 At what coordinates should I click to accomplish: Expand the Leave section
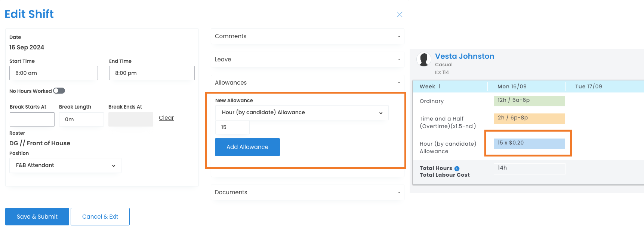click(x=307, y=60)
